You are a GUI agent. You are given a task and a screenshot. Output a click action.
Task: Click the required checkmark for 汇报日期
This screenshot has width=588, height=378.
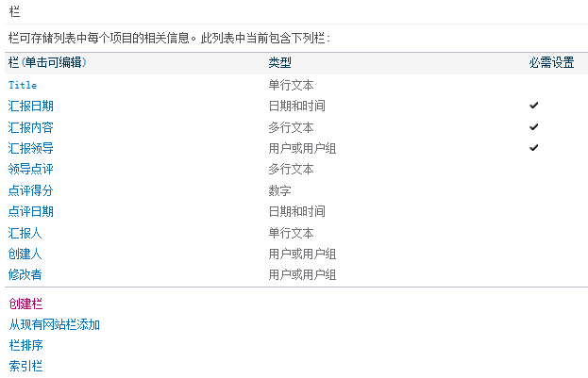pyautogui.click(x=533, y=106)
